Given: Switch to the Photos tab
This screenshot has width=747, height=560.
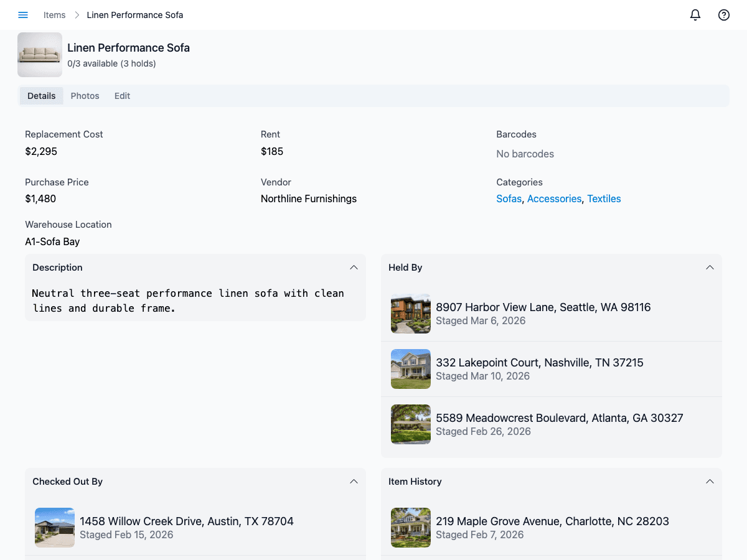Looking at the screenshot, I should (x=85, y=96).
